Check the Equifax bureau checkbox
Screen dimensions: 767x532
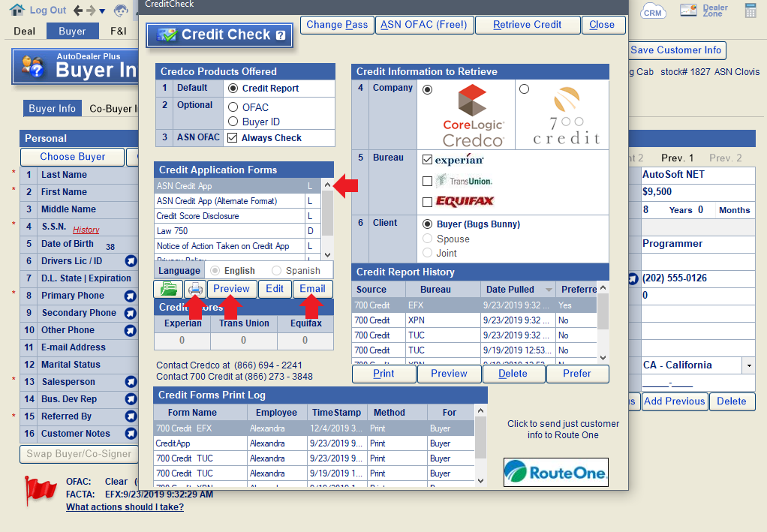427,202
